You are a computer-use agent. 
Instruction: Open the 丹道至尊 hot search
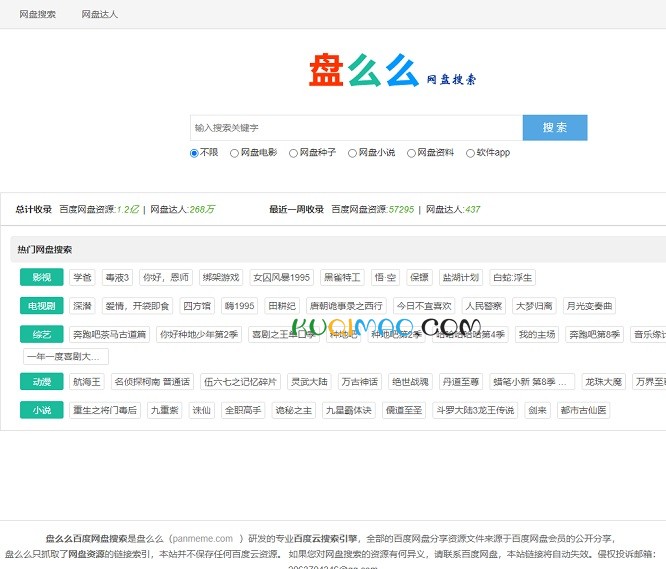[x=461, y=381]
